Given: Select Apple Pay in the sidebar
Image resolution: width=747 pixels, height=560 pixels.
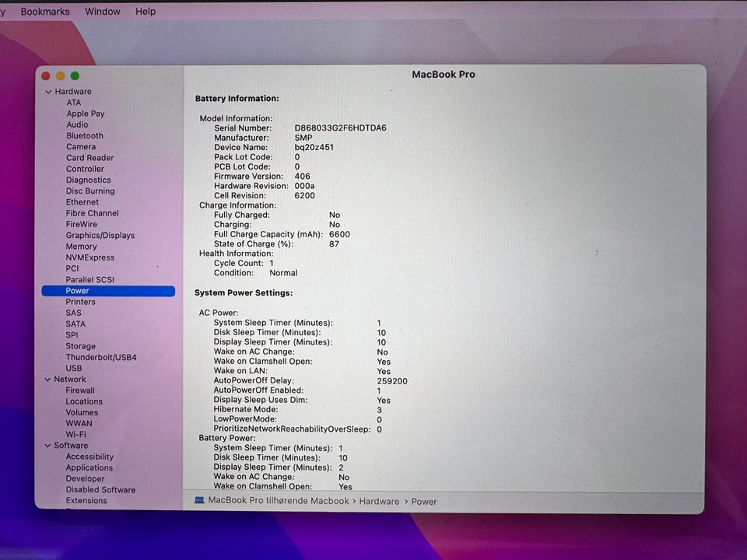Looking at the screenshot, I should coord(86,114).
